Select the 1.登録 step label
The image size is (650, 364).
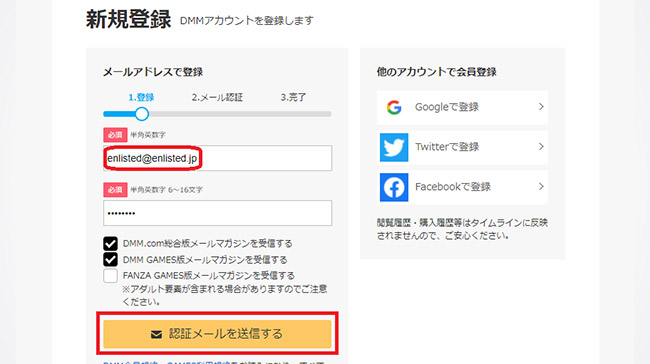[x=141, y=97]
